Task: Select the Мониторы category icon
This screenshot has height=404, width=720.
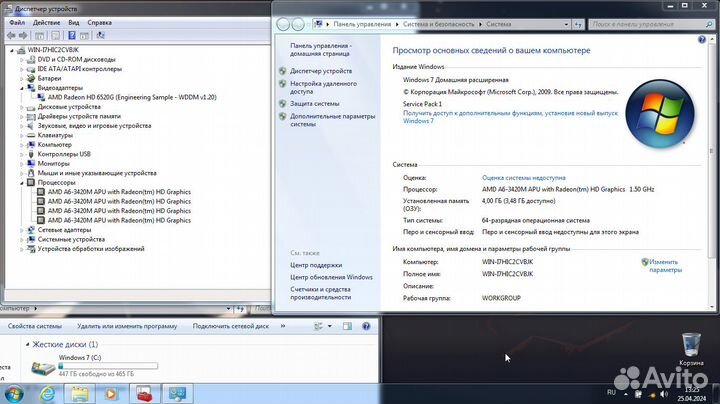Action: [31, 163]
